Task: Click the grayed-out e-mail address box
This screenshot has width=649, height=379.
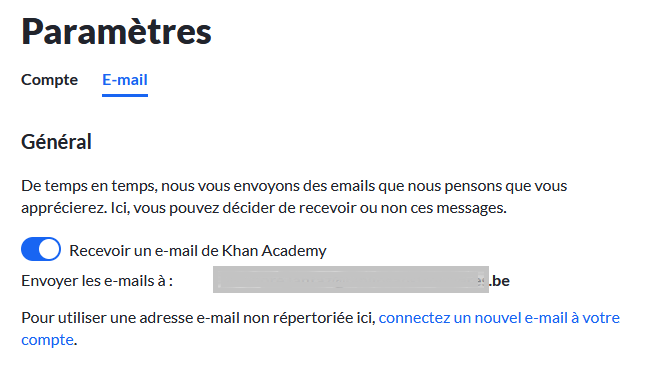Action: (351, 280)
